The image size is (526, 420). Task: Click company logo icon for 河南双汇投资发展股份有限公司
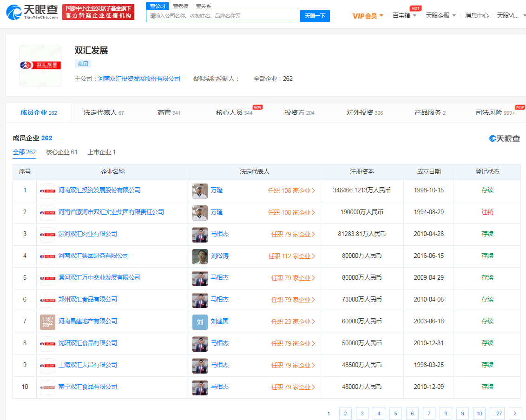[x=47, y=191]
